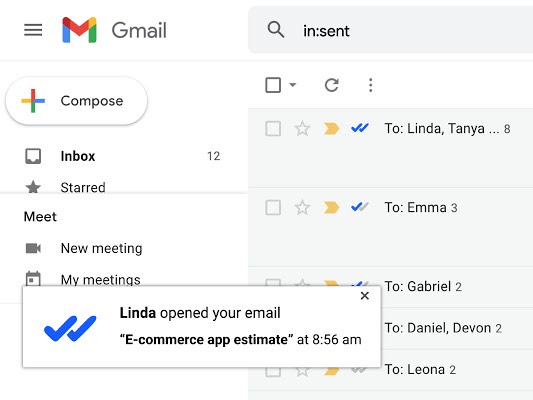Star the email to Emma
Image resolution: width=533 pixels, height=400 pixels.
tap(302, 208)
